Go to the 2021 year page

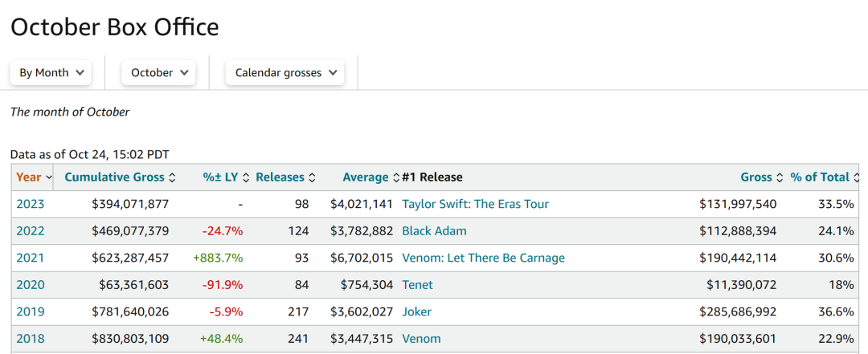[31, 258]
